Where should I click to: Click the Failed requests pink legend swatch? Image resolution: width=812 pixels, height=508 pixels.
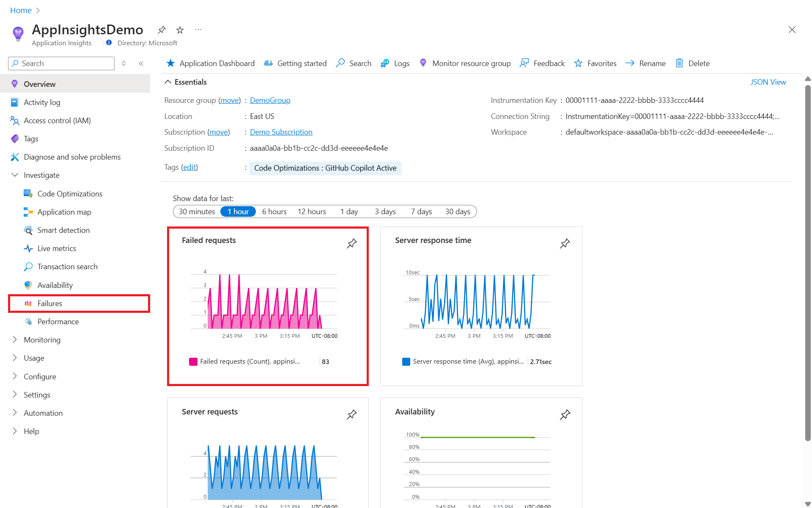coord(193,362)
